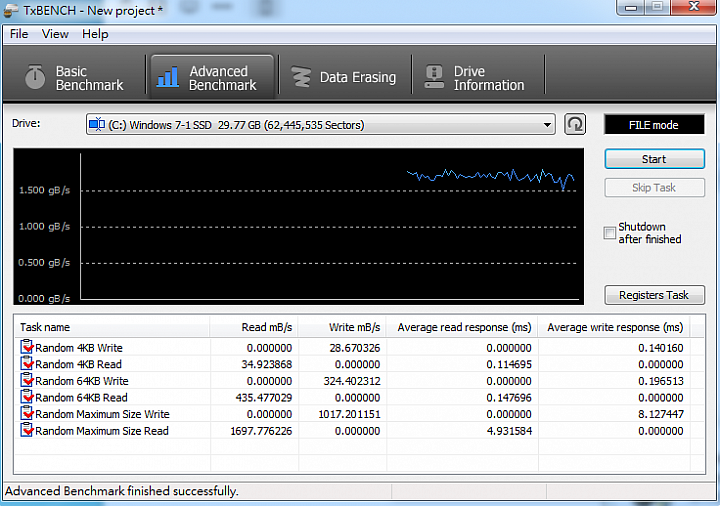
Task: Open the Help menu
Action: click(95, 34)
